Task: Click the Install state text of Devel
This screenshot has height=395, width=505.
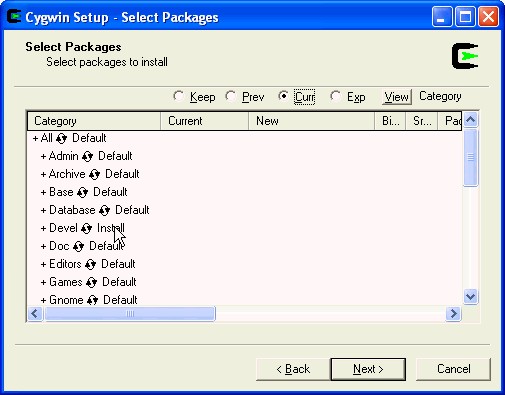Action: [111, 228]
